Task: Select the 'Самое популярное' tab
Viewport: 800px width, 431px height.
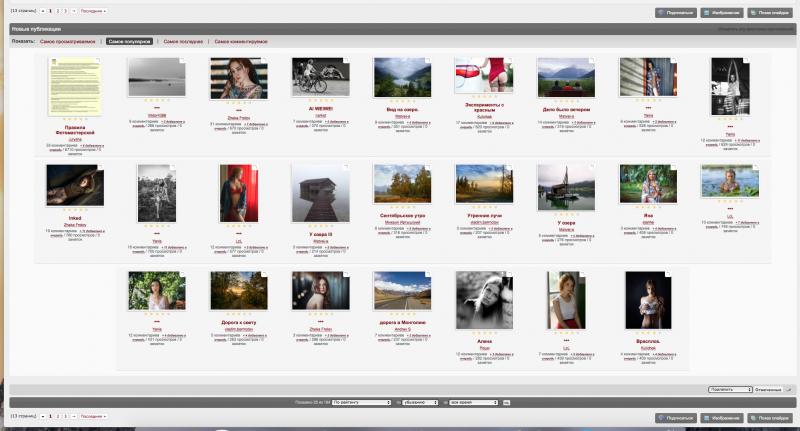Action: point(129,41)
